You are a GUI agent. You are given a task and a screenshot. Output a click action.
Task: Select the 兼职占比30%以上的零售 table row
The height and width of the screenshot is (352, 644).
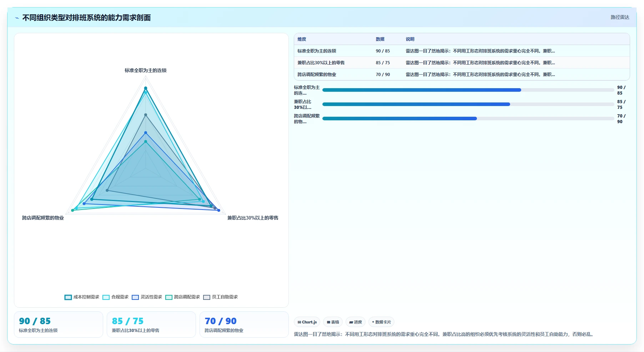(462, 63)
